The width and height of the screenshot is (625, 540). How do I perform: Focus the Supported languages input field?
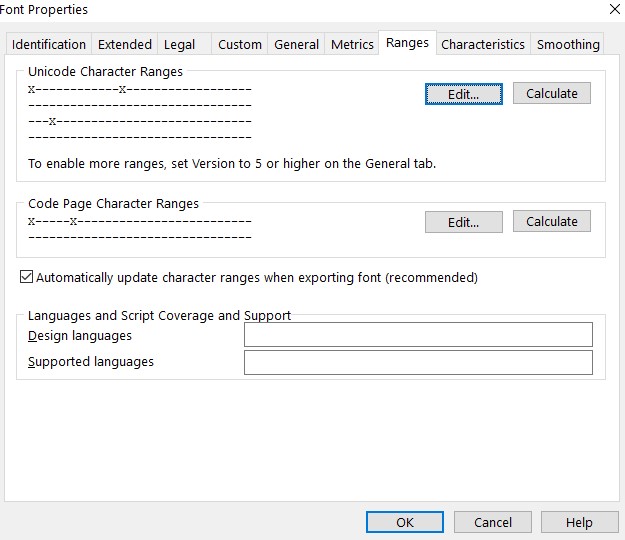[x=418, y=362]
